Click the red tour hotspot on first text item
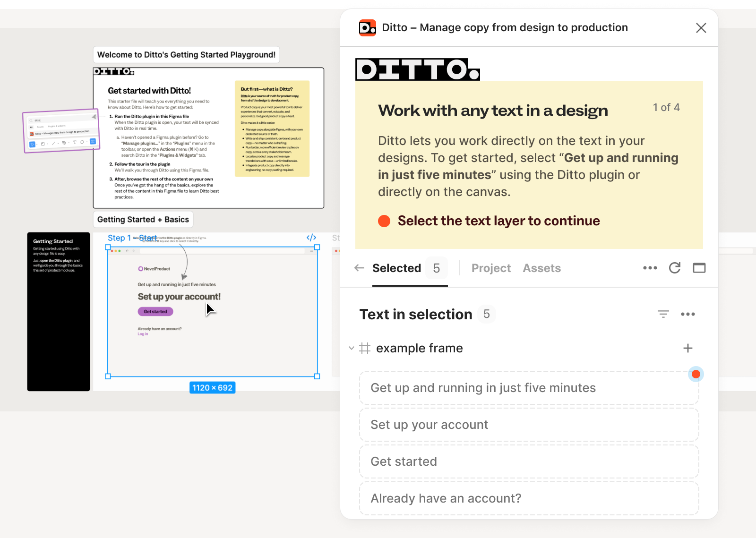Screen dimensions: 756x538 pyautogui.click(x=696, y=374)
